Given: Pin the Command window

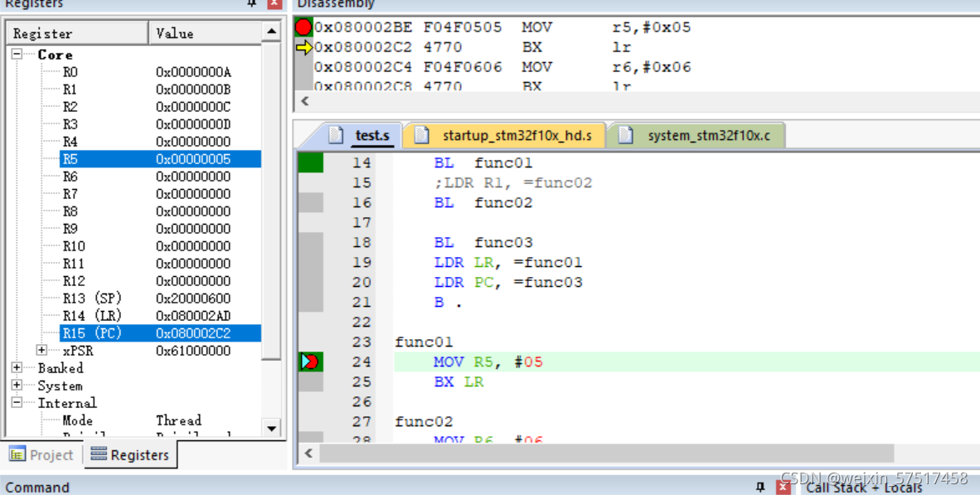Looking at the screenshot, I should (x=760, y=487).
